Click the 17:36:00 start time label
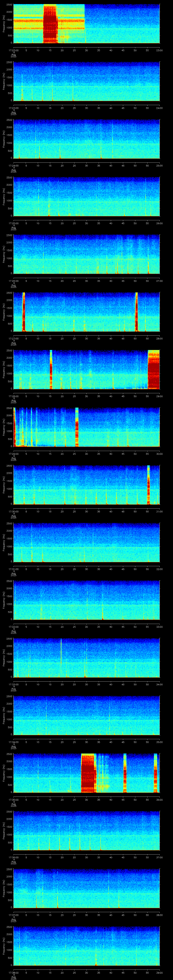The width and height of the screenshot is (173, 980). (13, 857)
